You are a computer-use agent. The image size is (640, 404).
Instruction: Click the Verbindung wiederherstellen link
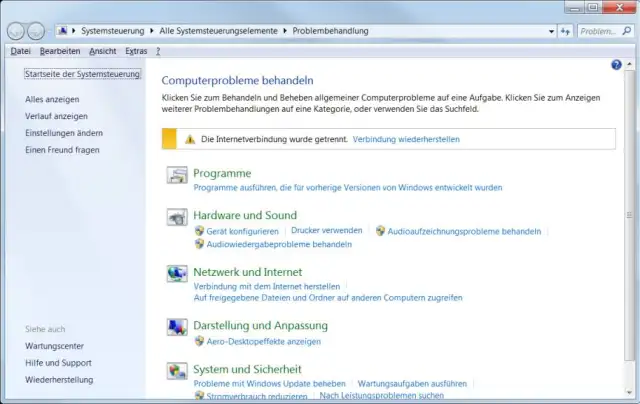point(406,139)
